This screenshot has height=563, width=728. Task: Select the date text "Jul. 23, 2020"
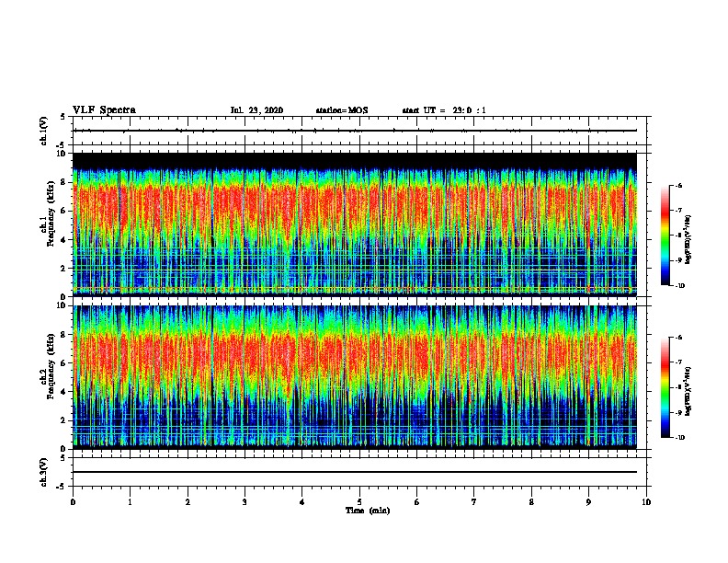pyautogui.click(x=256, y=110)
